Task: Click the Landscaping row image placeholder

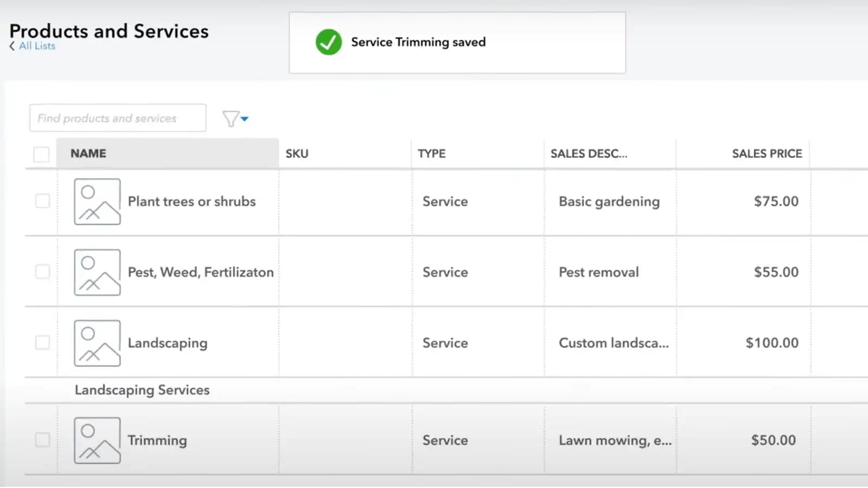Action: pos(97,343)
